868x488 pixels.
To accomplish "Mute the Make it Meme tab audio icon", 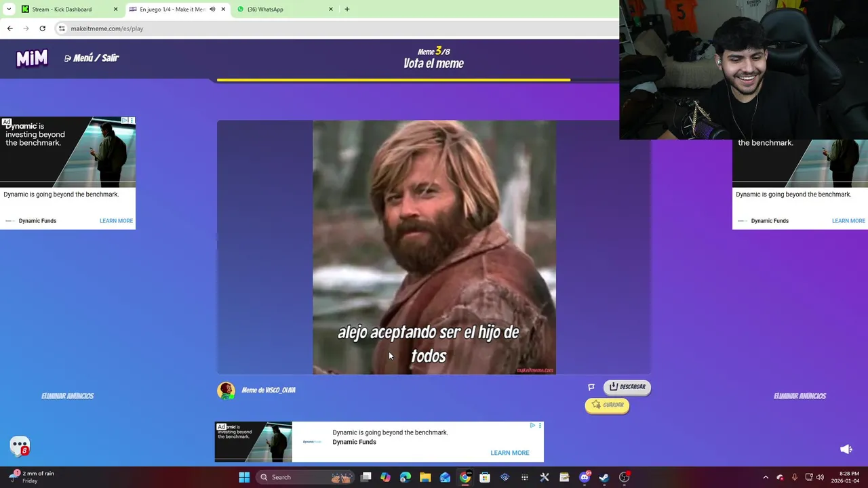I will (x=212, y=9).
